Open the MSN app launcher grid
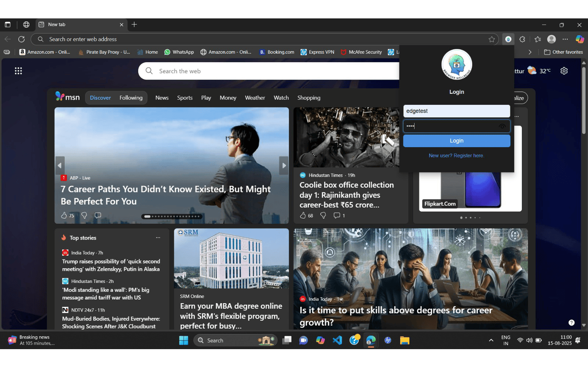 point(18,71)
